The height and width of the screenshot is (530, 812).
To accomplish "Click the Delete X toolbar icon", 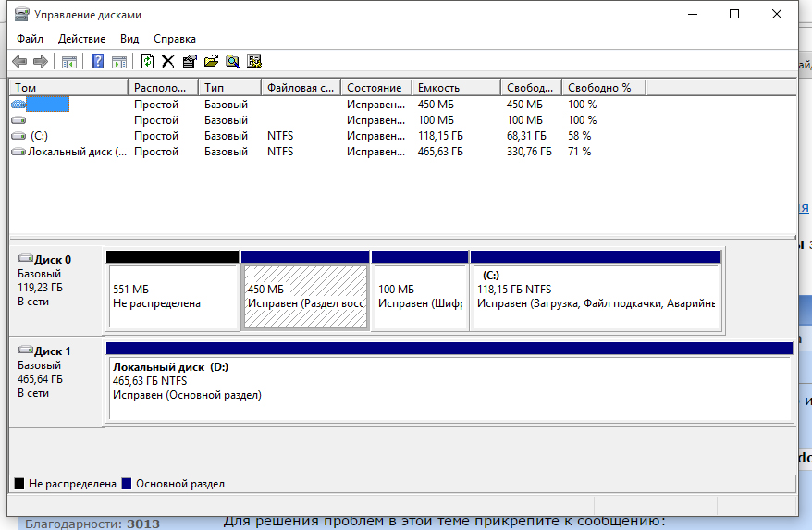I will [167, 62].
